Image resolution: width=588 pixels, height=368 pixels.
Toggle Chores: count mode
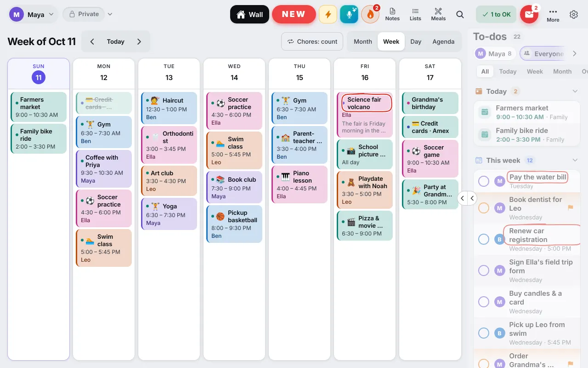coord(312,41)
